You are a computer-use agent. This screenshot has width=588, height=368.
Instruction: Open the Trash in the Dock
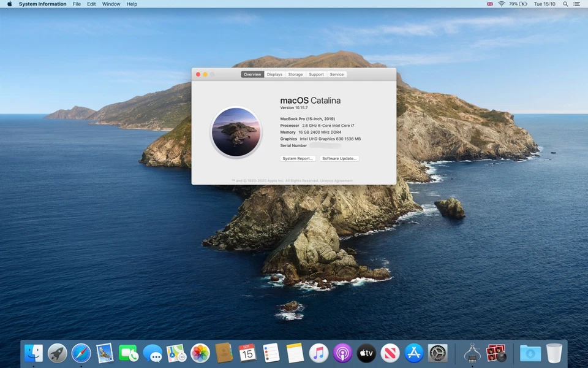pyautogui.click(x=554, y=353)
